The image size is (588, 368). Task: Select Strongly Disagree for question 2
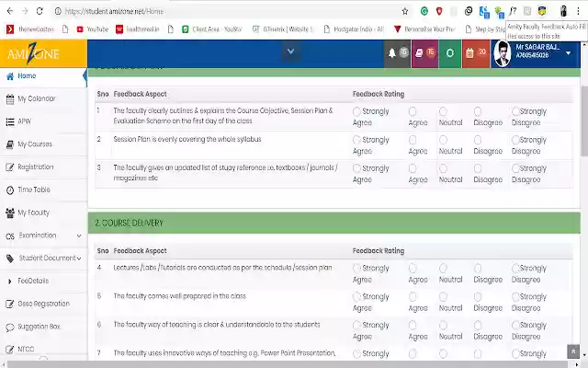[515, 140]
